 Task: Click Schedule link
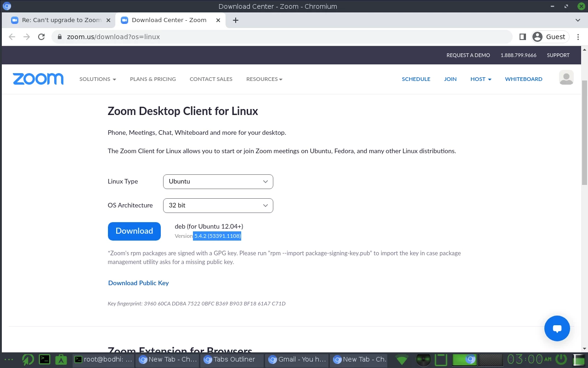416,79
